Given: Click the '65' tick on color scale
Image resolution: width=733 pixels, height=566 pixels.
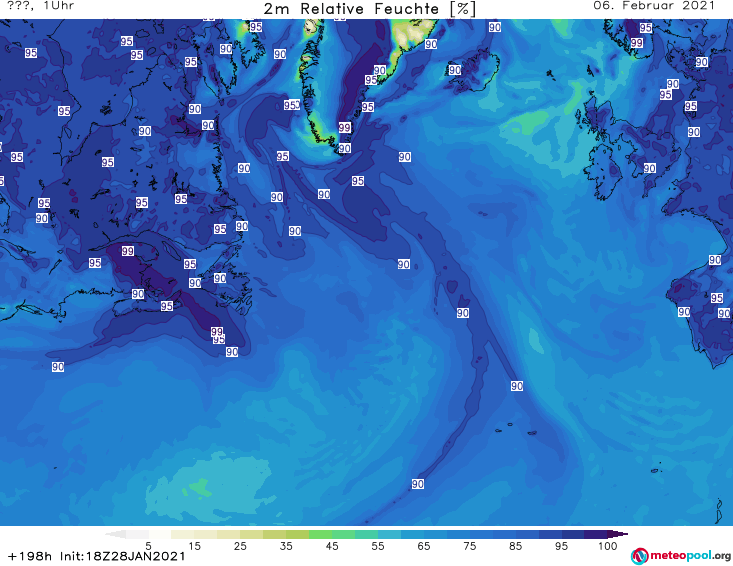Looking at the screenshot, I should coord(424,545).
